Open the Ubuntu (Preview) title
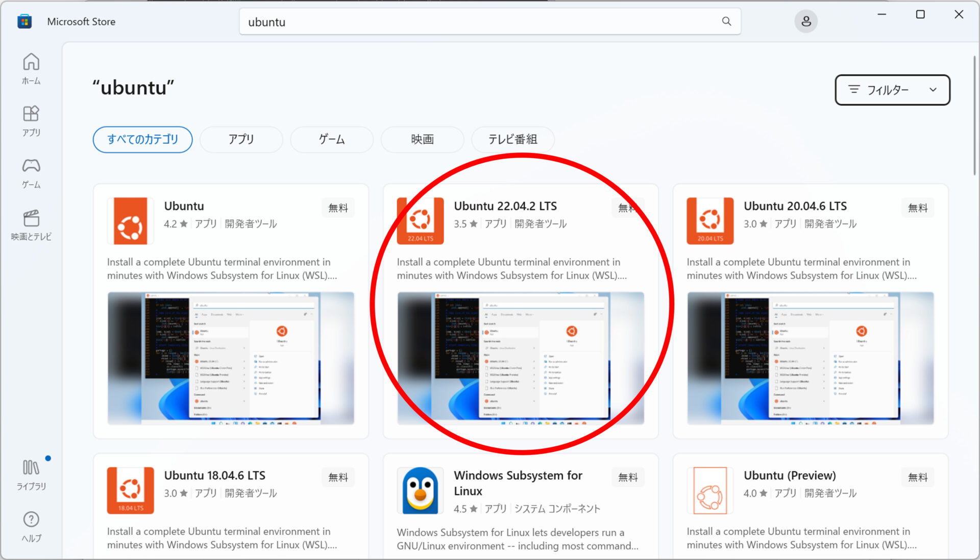980x560 pixels. [790, 475]
